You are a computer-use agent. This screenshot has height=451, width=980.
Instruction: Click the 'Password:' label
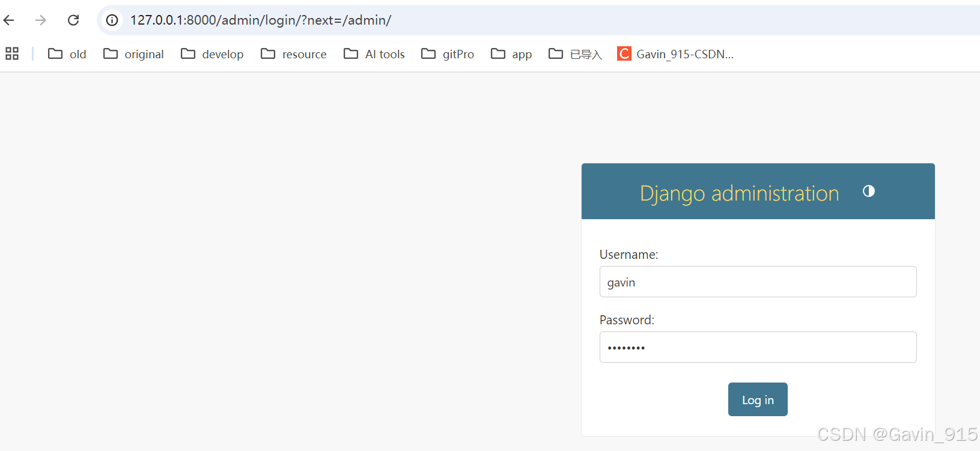627,320
